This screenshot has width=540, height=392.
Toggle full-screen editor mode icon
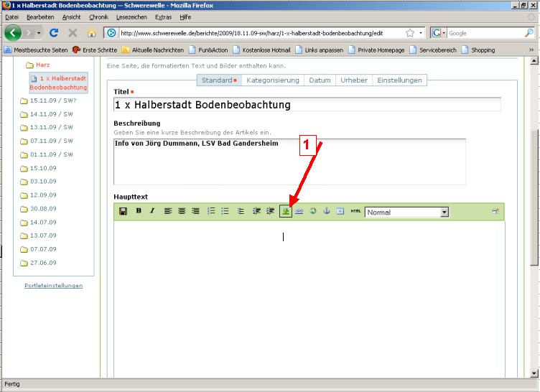pyautogui.click(x=495, y=212)
